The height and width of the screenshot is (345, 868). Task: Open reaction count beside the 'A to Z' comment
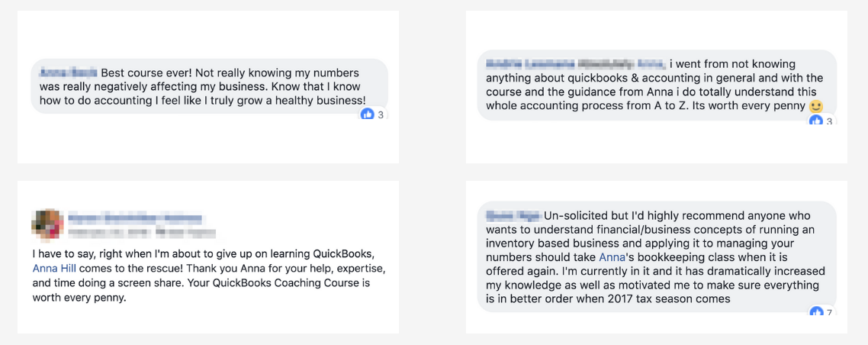[x=828, y=121]
